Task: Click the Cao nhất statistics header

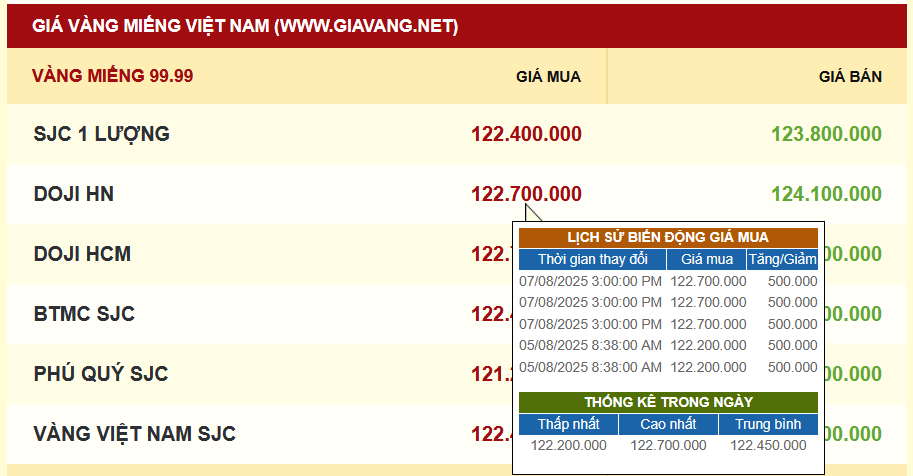Action: [668, 424]
